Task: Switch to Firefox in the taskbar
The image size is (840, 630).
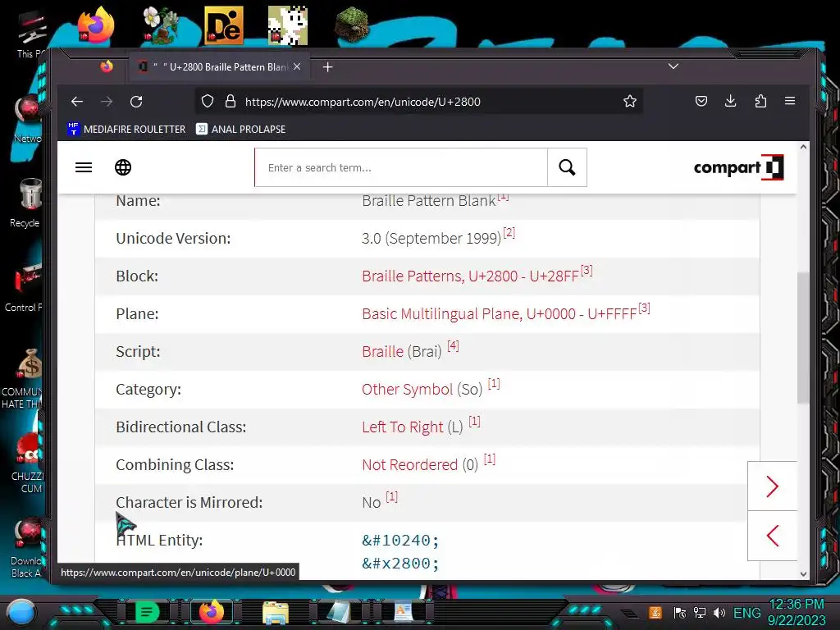Action: click(x=212, y=612)
